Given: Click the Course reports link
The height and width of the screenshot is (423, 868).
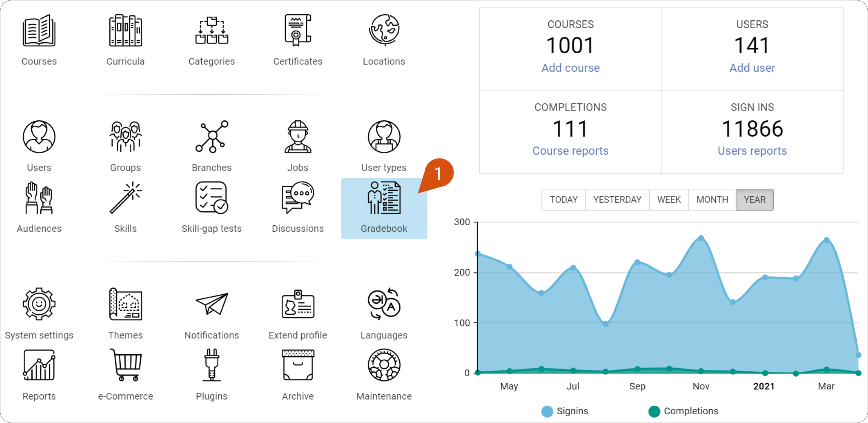Looking at the screenshot, I should click(570, 151).
